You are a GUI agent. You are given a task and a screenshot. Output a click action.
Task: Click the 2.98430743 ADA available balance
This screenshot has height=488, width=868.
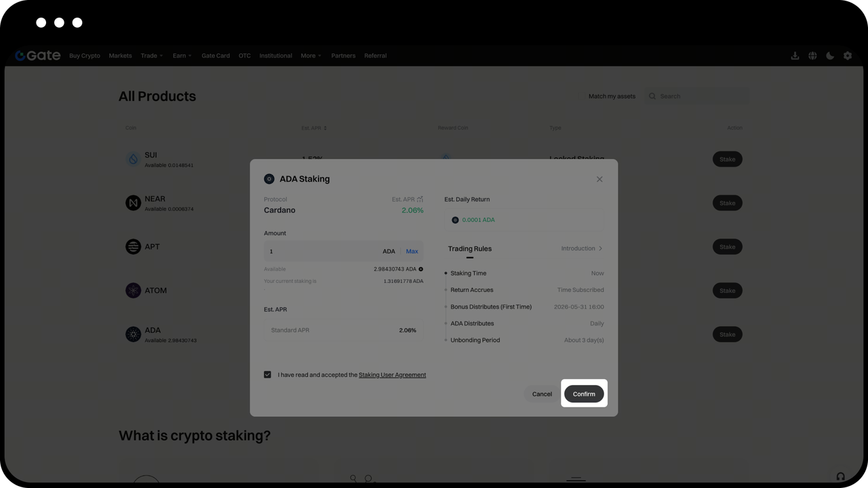(395, 269)
